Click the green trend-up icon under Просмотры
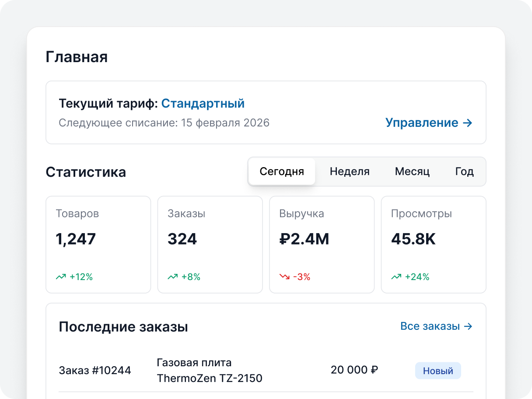Image resolution: width=532 pixels, height=399 pixels. click(x=396, y=277)
